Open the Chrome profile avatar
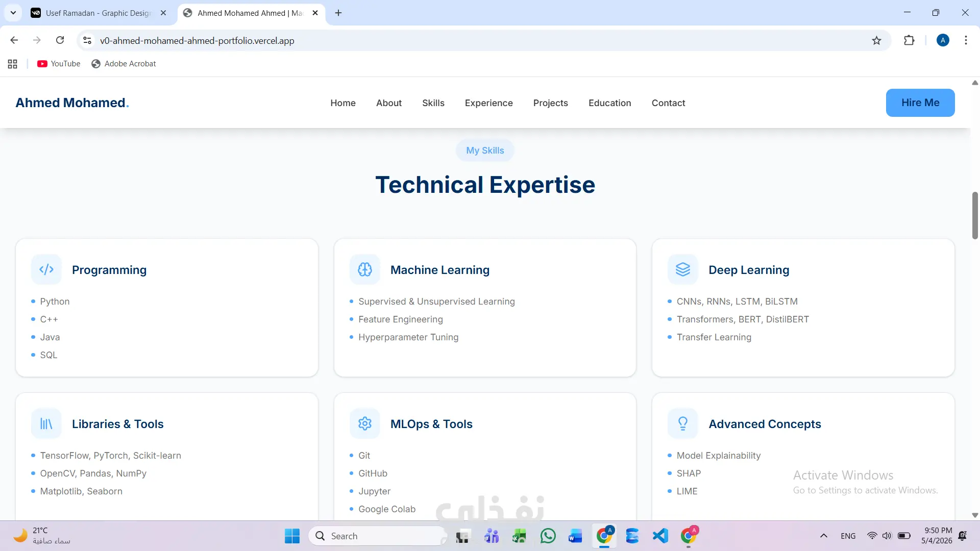The image size is (980, 551). [x=943, y=40]
